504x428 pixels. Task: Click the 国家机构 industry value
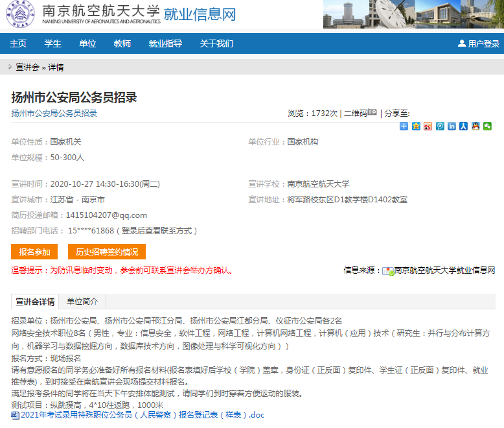click(303, 142)
